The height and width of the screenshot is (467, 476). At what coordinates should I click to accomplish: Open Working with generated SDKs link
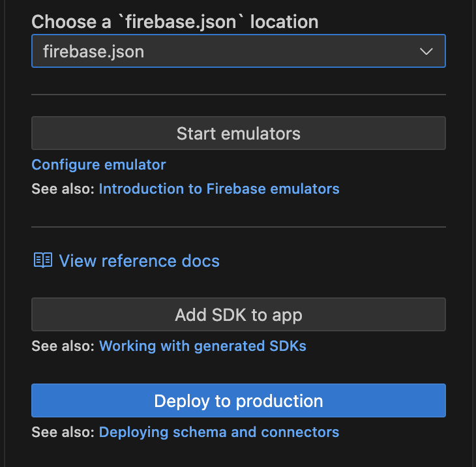click(203, 346)
